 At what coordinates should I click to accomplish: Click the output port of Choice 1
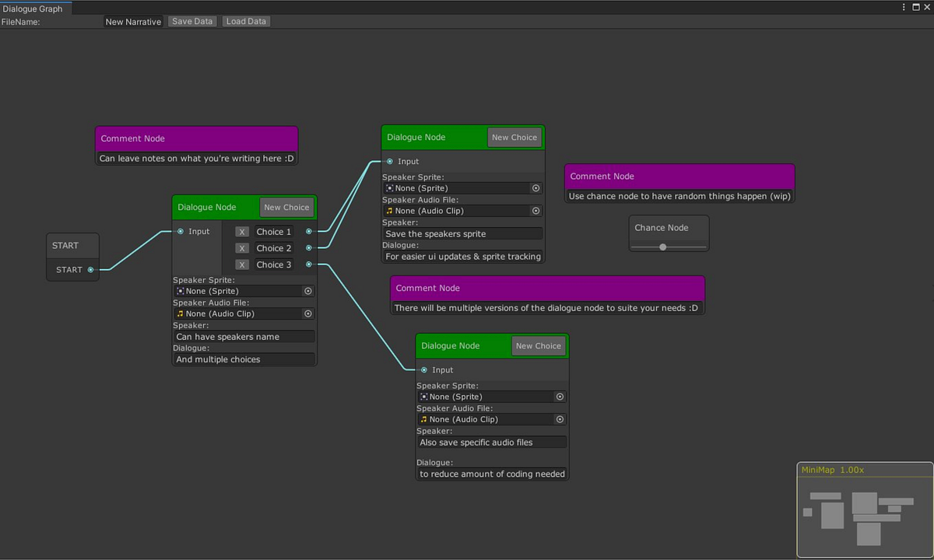point(308,231)
